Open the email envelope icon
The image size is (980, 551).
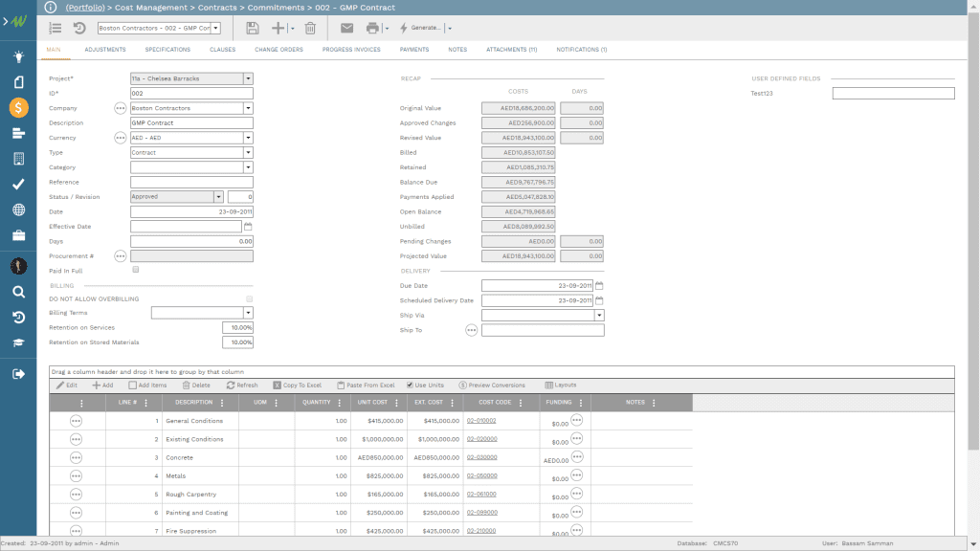(x=346, y=27)
